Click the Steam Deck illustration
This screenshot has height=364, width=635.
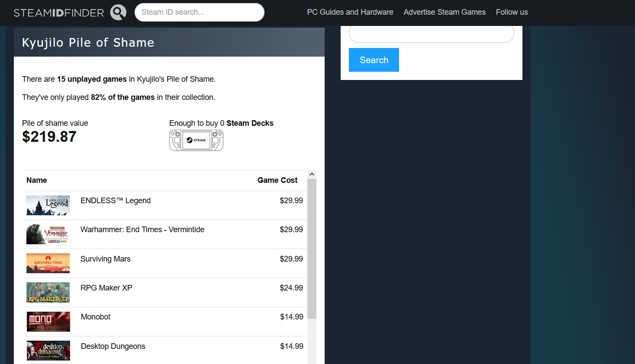tap(196, 140)
